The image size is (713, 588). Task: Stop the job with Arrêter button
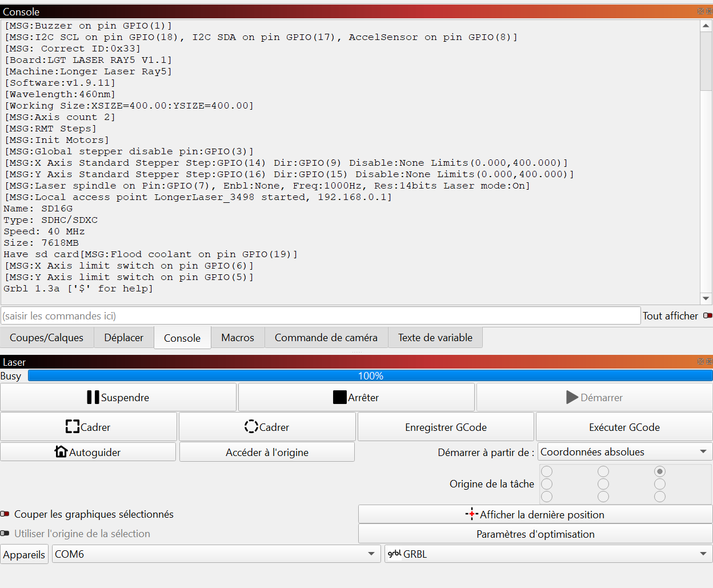[356, 397]
